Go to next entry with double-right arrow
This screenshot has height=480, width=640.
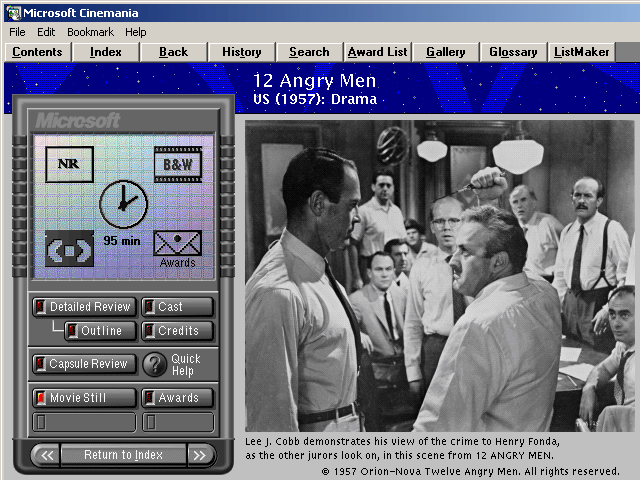click(x=200, y=455)
